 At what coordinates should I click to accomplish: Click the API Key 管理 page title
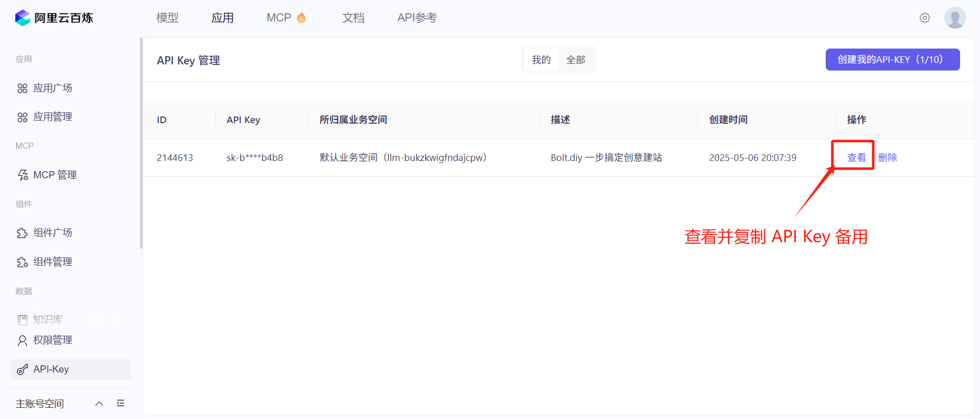click(x=188, y=60)
